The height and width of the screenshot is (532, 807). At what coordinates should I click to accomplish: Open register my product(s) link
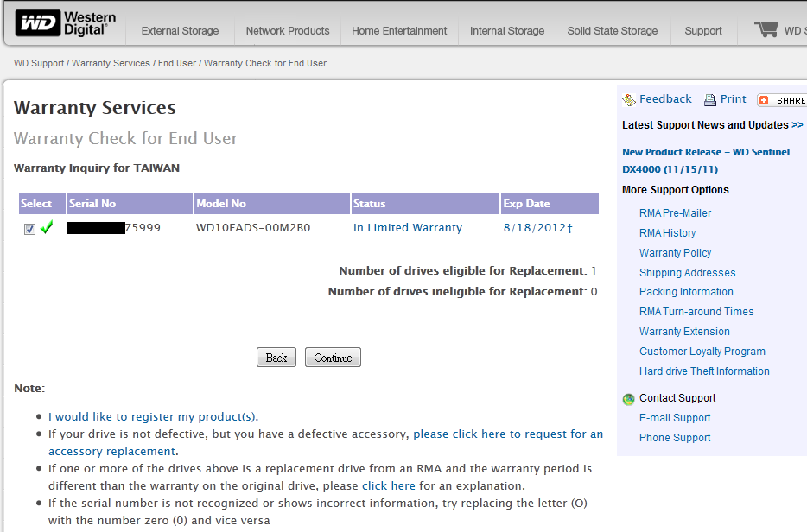[152, 416]
